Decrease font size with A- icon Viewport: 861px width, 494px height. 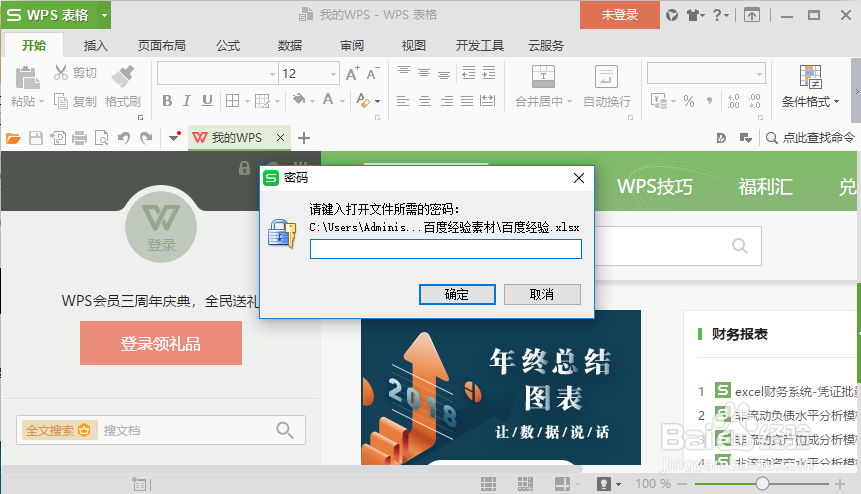coord(372,74)
